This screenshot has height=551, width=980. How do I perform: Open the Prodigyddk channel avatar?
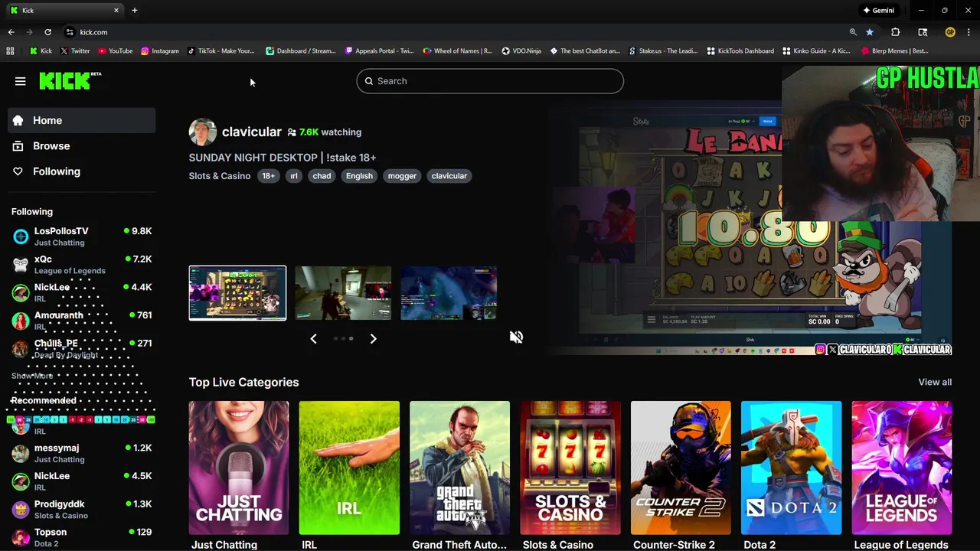tap(21, 510)
